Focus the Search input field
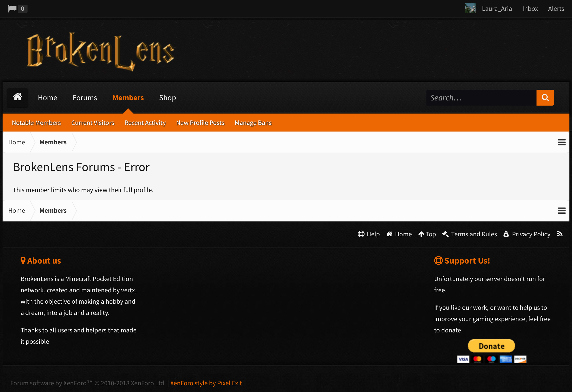Screen dimensions: 572x392 pyautogui.click(x=481, y=98)
